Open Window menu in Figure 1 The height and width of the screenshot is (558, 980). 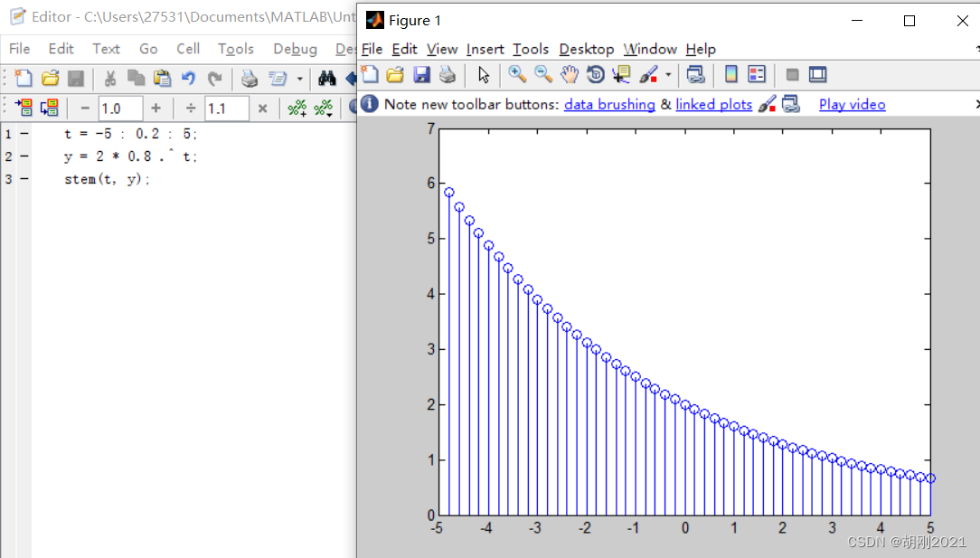click(650, 49)
